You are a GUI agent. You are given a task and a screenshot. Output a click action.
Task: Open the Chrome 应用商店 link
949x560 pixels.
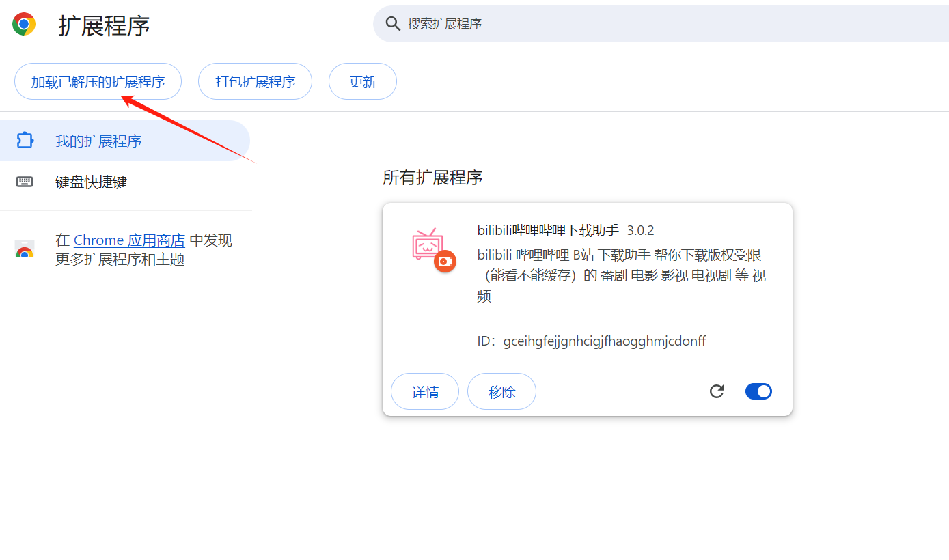pos(129,240)
